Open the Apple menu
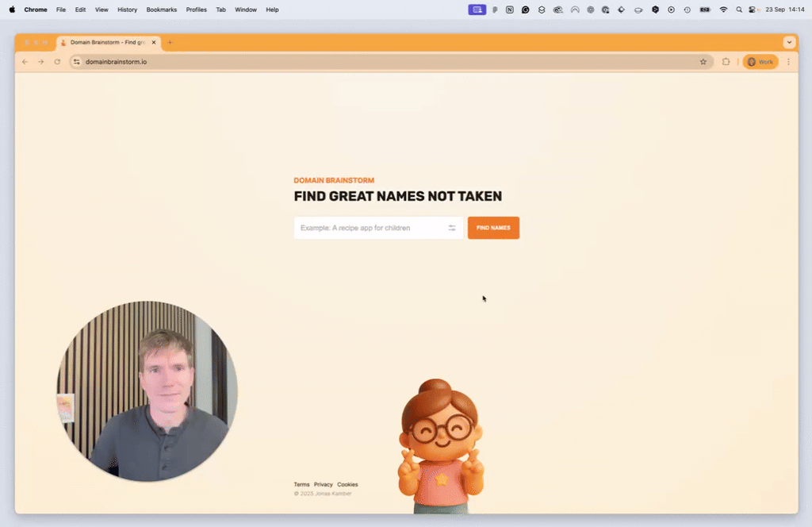812x527 pixels. pyautogui.click(x=12, y=10)
